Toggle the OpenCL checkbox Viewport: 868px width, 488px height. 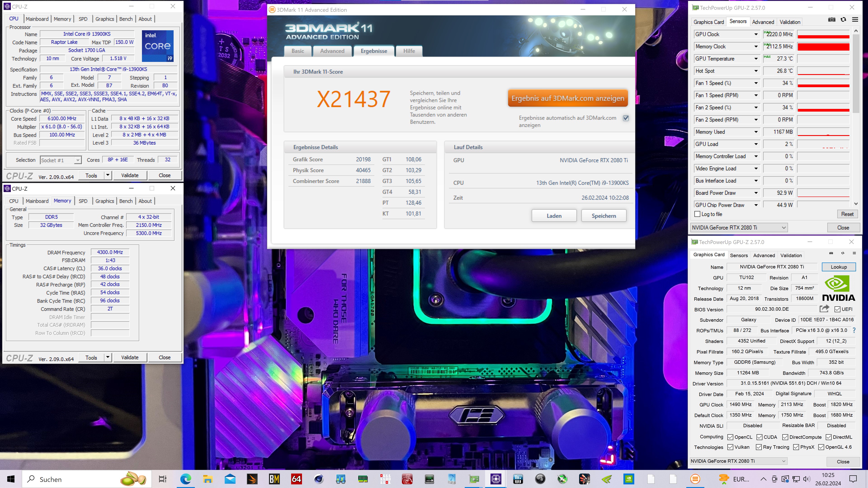(x=730, y=437)
